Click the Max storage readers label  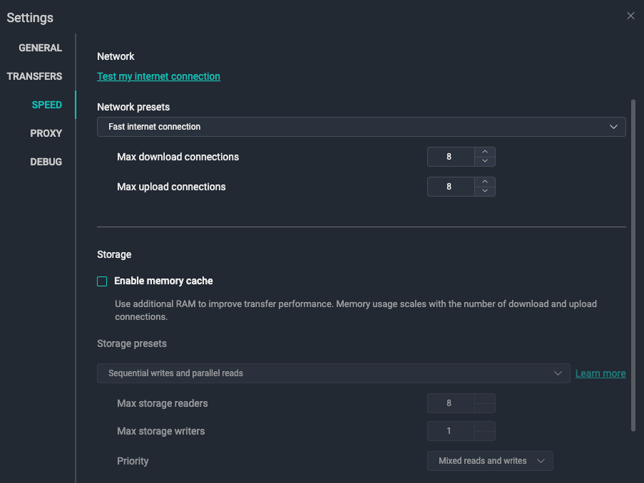[x=162, y=403]
